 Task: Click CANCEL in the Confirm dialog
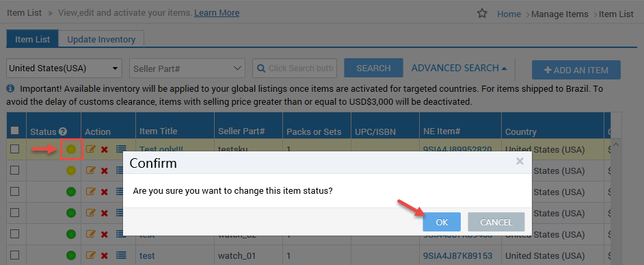[x=496, y=223]
